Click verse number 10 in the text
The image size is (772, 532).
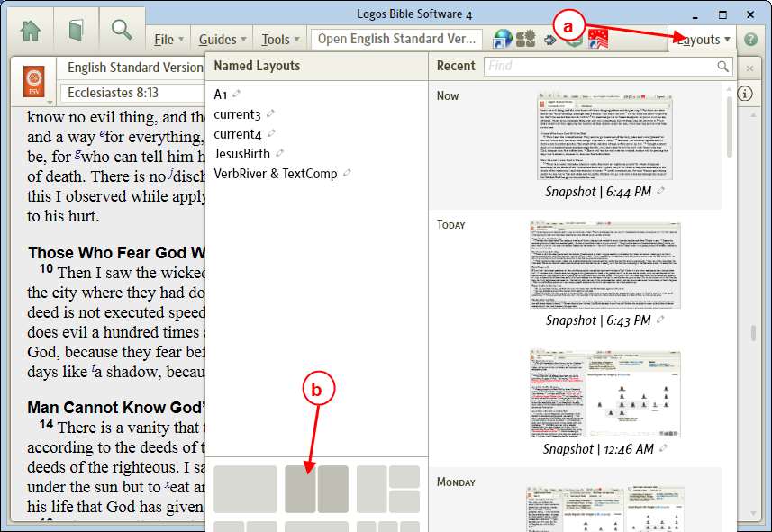(46, 269)
